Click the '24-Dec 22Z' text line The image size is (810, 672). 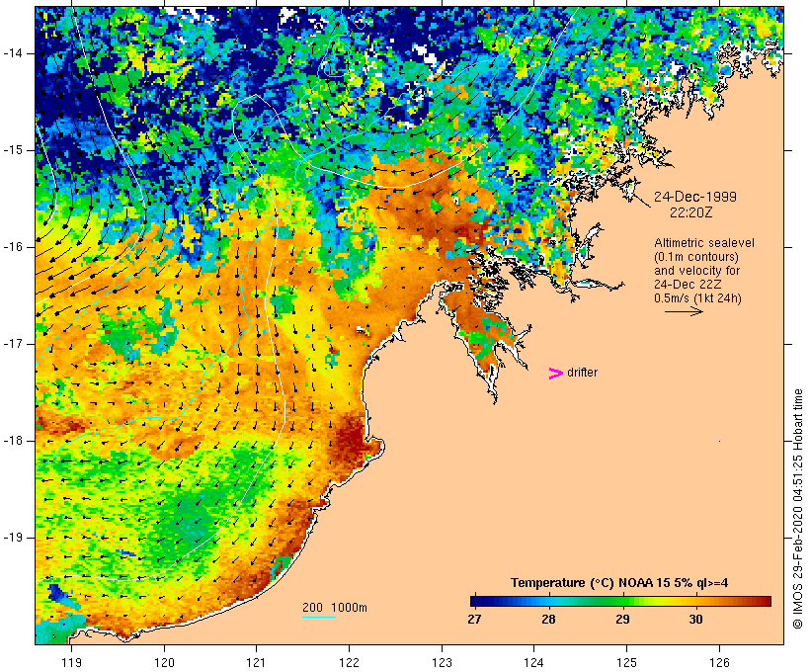pyautogui.click(x=688, y=285)
